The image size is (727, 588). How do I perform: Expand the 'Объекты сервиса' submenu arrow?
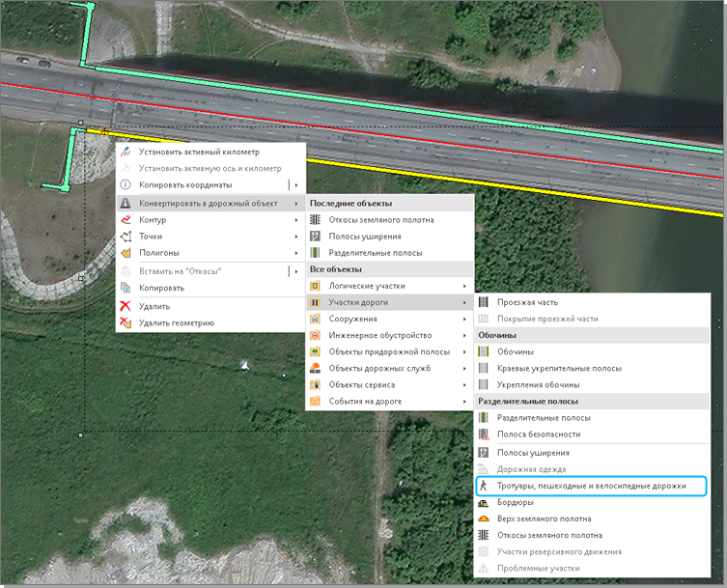pyautogui.click(x=464, y=384)
